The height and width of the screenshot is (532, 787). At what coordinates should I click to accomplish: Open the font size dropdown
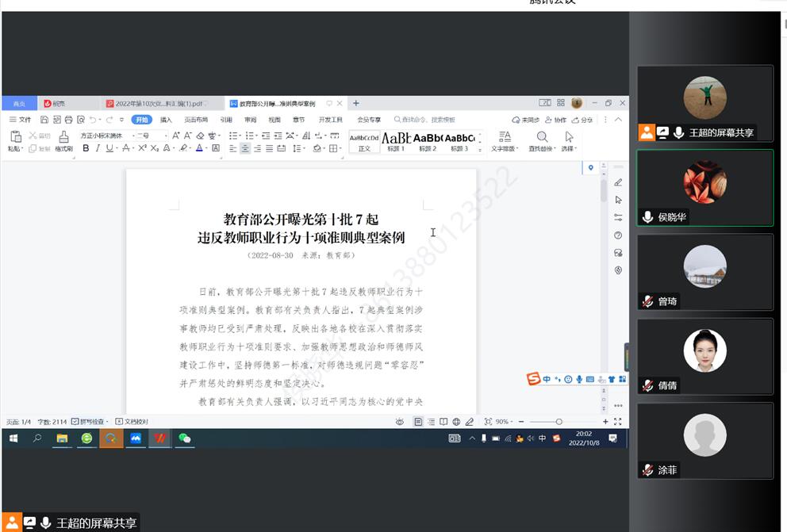point(165,136)
